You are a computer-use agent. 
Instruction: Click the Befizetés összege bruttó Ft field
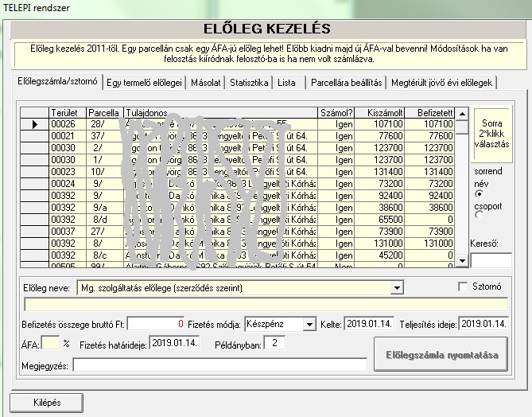pyautogui.click(x=156, y=324)
